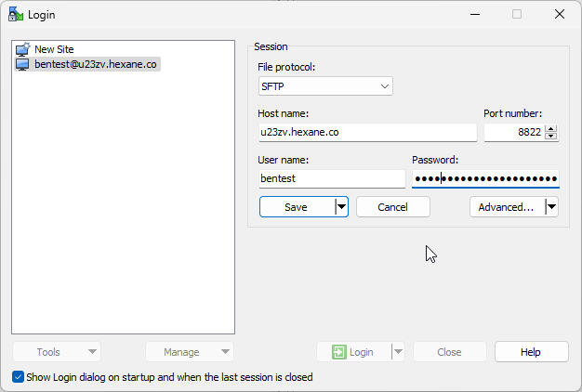The height and width of the screenshot is (392, 582).
Task: Click the monitor icon beside bentest@u23zv.hexane.co
Action: pyautogui.click(x=22, y=64)
